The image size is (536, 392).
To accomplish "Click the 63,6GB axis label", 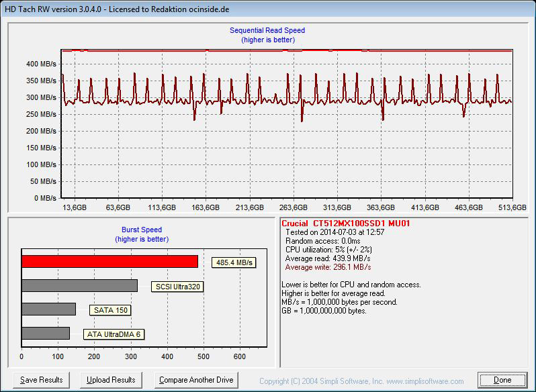I will [x=118, y=207].
